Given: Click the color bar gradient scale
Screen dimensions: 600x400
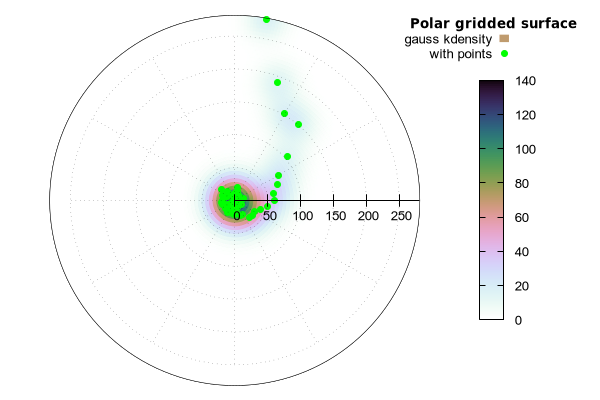Looking at the screenshot, I should 491,200.
